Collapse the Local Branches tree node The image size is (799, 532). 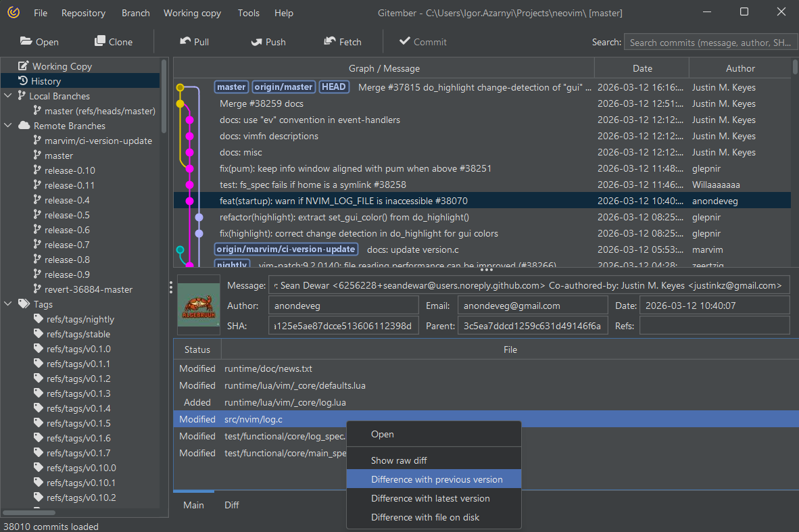tap(8, 96)
